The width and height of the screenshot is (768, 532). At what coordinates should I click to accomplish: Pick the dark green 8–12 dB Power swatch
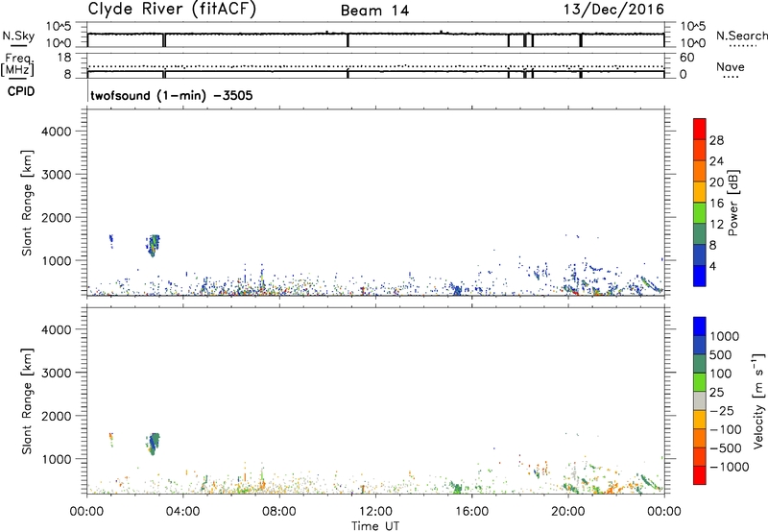(x=700, y=233)
